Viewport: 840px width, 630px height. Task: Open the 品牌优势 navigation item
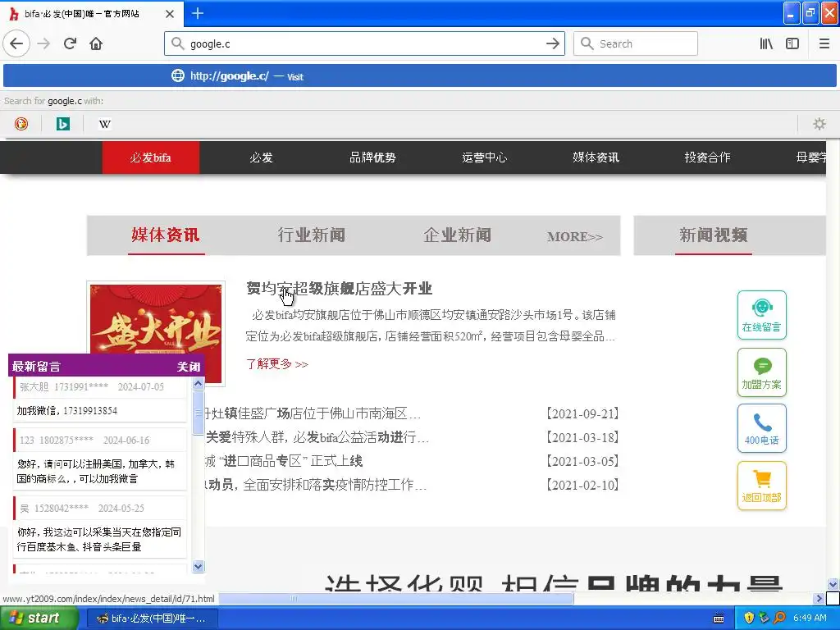click(373, 157)
